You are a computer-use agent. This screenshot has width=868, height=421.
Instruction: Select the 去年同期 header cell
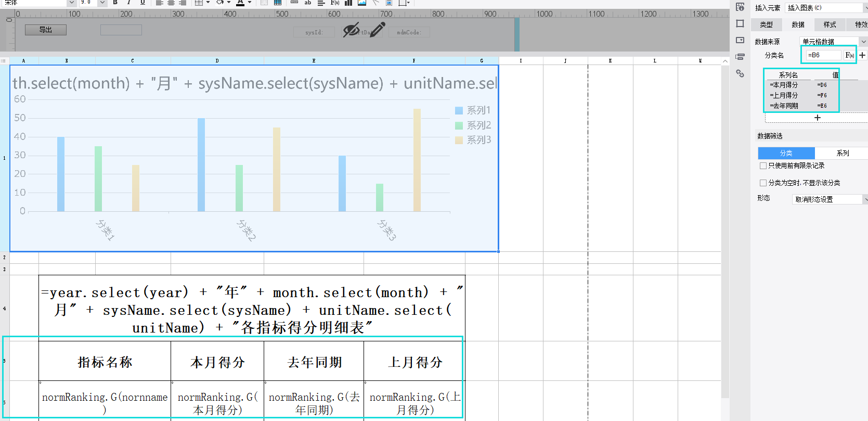pos(314,361)
